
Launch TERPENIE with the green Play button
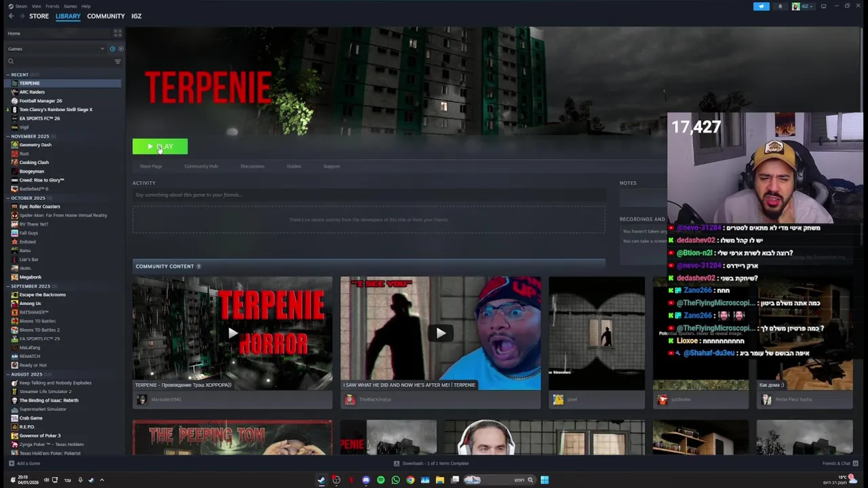160,146
